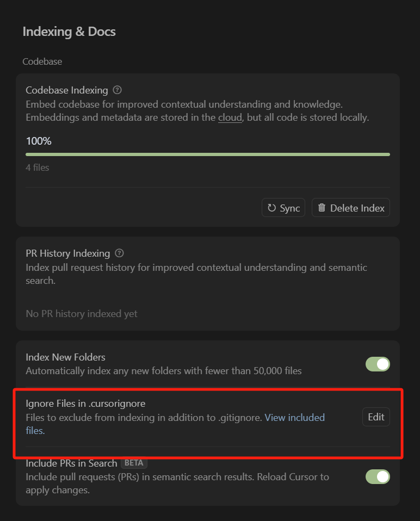The height and width of the screenshot is (521, 420).
Task: Open the PR History Indexing help icon
Action: point(120,253)
